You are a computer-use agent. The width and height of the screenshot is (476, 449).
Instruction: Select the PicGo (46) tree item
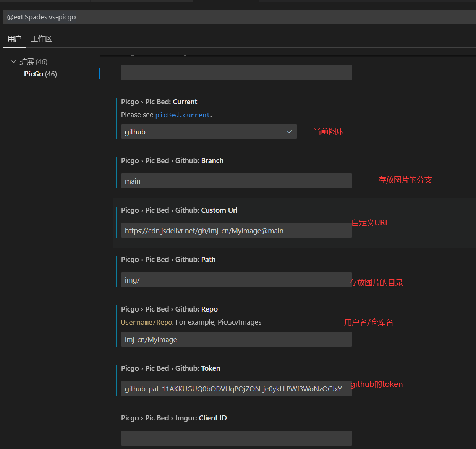click(51, 74)
